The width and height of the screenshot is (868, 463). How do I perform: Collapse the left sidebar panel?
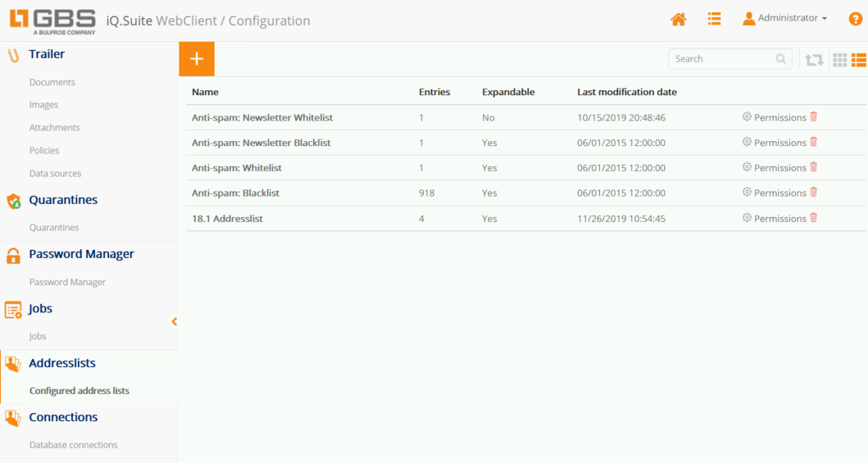coord(174,321)
